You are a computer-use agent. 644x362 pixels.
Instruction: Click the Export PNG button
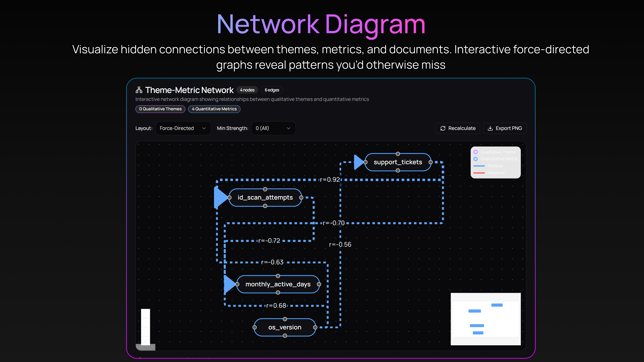click(x=504, y=128)
